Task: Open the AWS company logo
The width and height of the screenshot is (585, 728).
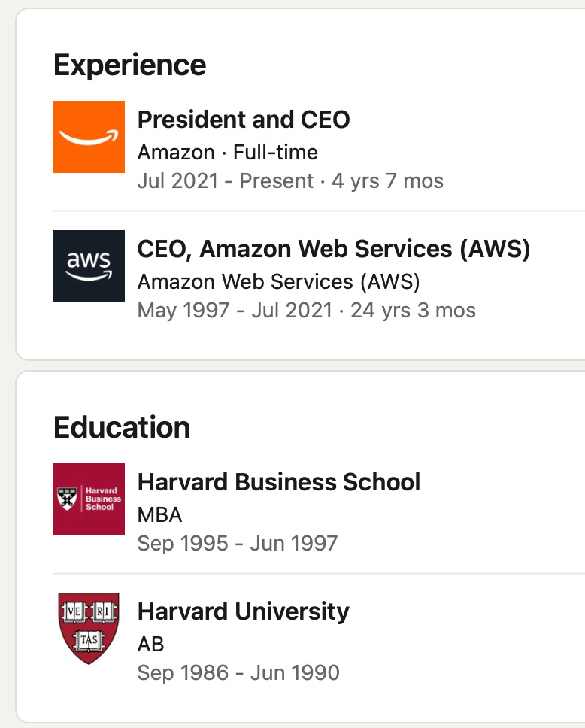Action: pos(89,266)
